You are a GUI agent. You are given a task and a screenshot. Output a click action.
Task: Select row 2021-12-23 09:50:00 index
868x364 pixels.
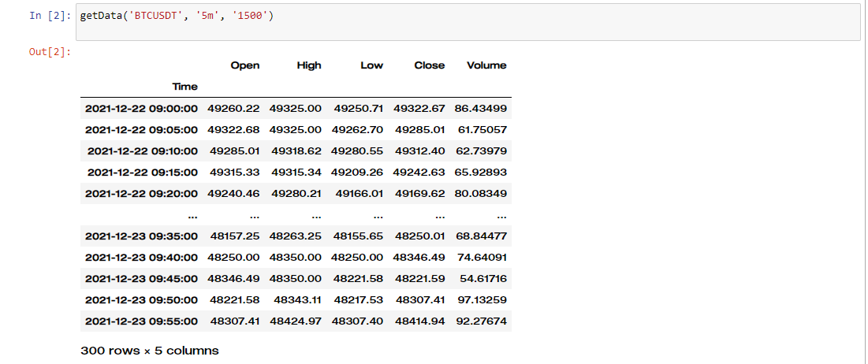tap(141, 300)
